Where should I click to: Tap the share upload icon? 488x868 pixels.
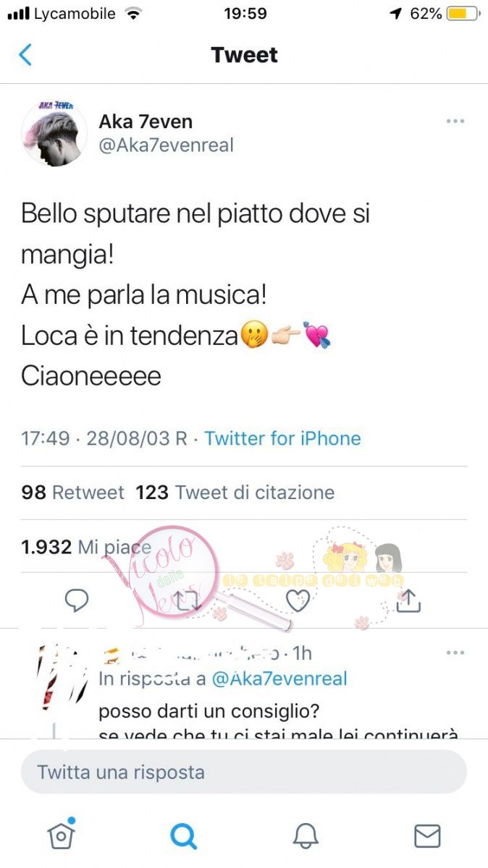(408, 600)
